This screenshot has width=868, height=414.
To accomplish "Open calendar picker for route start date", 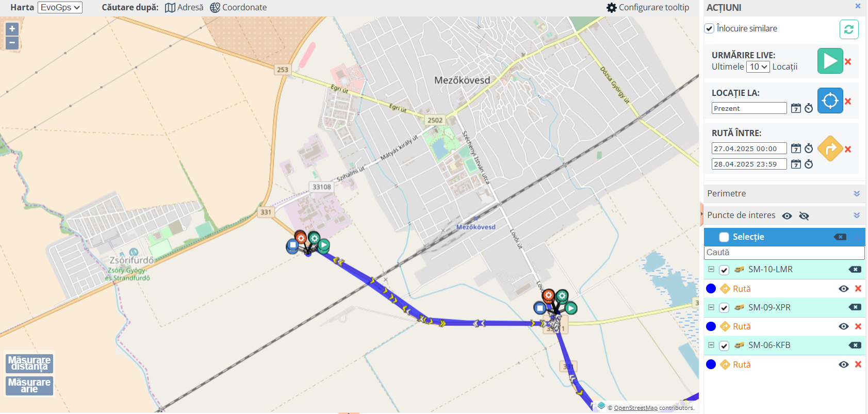I will click(796, 148).
